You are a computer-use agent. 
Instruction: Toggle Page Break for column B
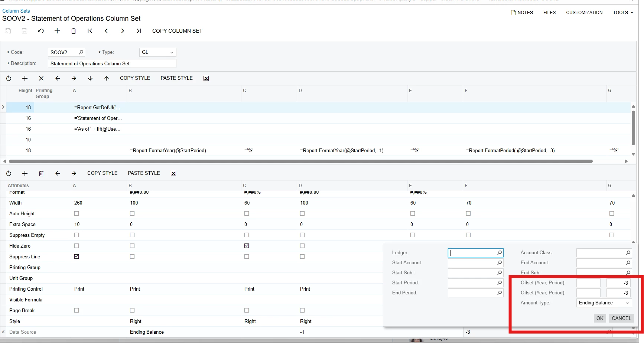(132, 310)
